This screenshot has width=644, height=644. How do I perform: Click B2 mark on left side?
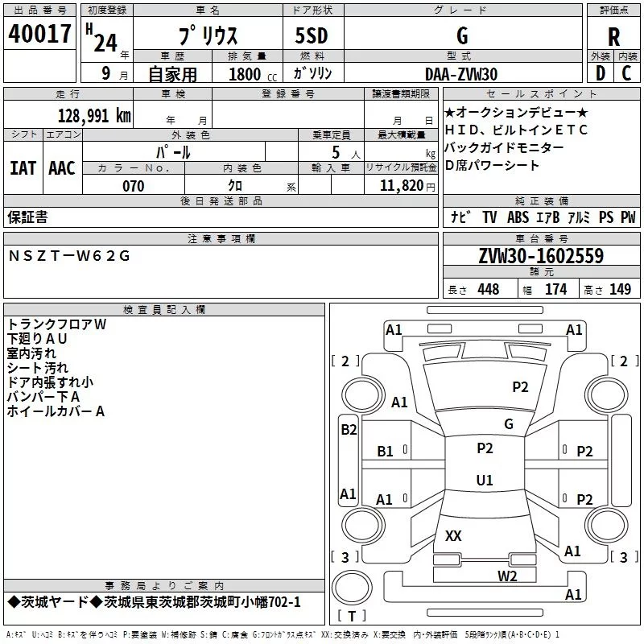349,430
